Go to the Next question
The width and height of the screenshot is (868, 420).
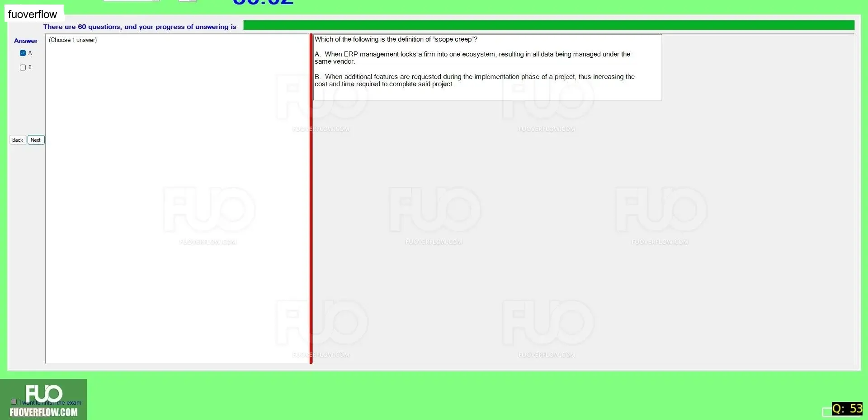(36, 140)
